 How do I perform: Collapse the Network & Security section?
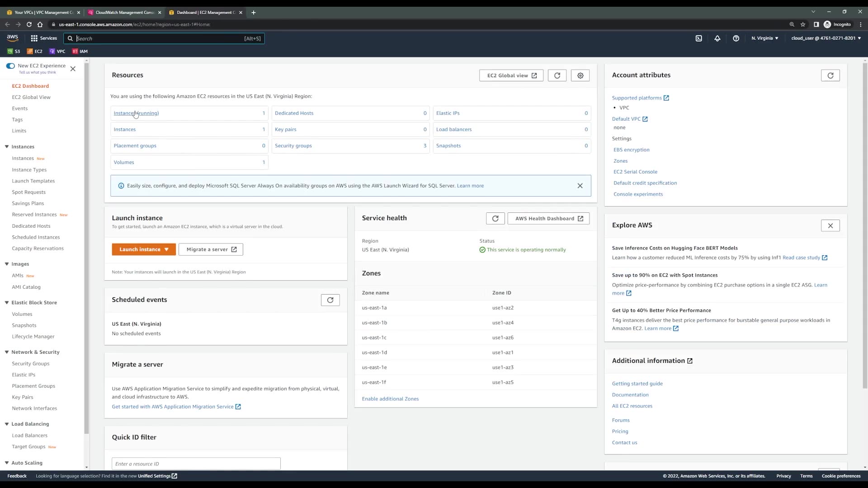pyautogui.click(x=7, y=352)
